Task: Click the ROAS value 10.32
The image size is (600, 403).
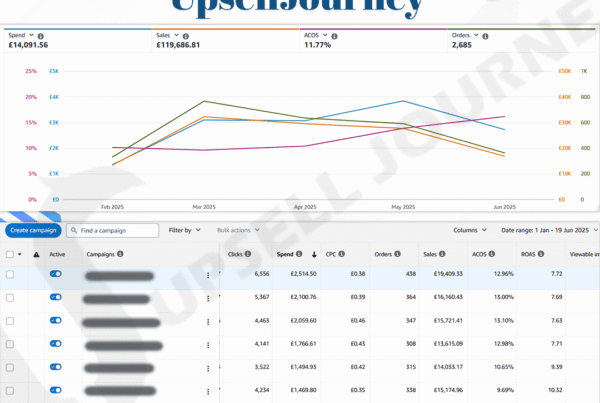Action: (x=555, y=390)
